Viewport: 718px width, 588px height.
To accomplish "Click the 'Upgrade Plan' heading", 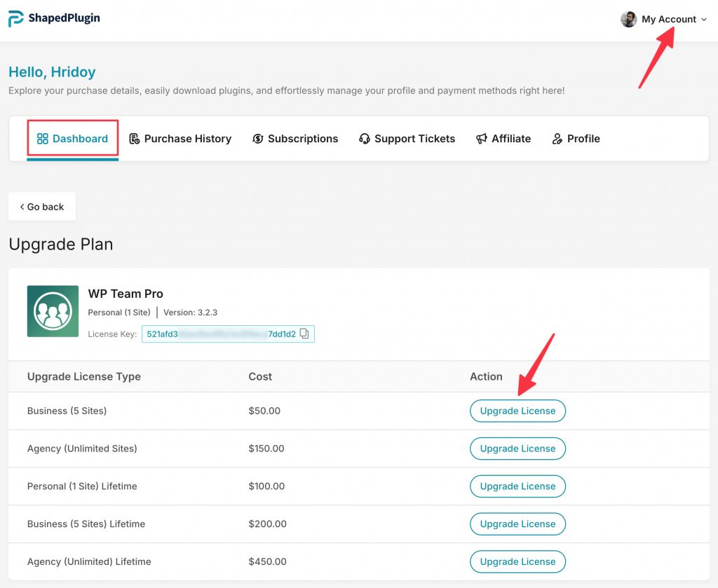I will [61, 244].
